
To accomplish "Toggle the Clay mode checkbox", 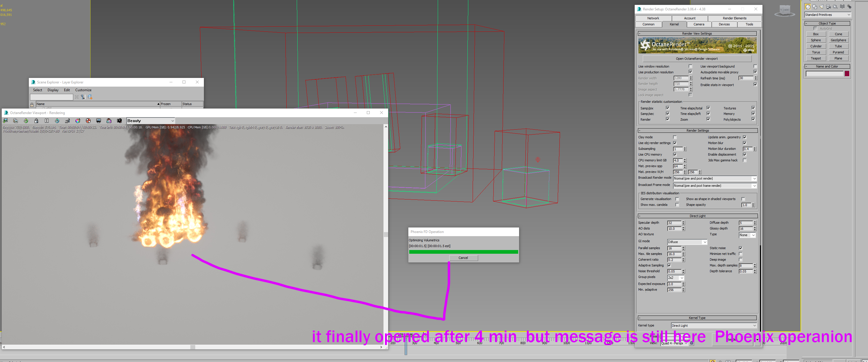I will [675, 137].
